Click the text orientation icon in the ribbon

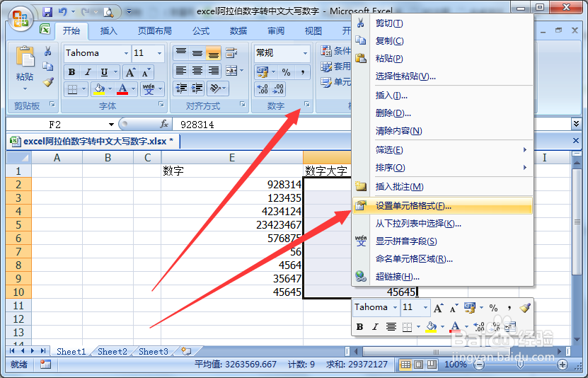click(x=215, y=88)
